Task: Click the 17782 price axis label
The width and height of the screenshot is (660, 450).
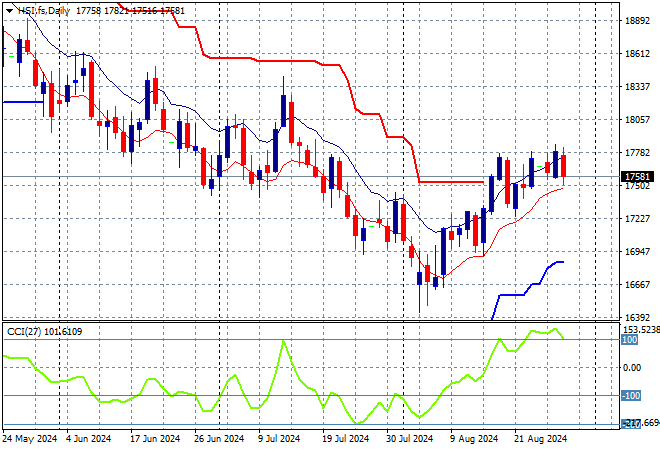Action: (637, 152)
